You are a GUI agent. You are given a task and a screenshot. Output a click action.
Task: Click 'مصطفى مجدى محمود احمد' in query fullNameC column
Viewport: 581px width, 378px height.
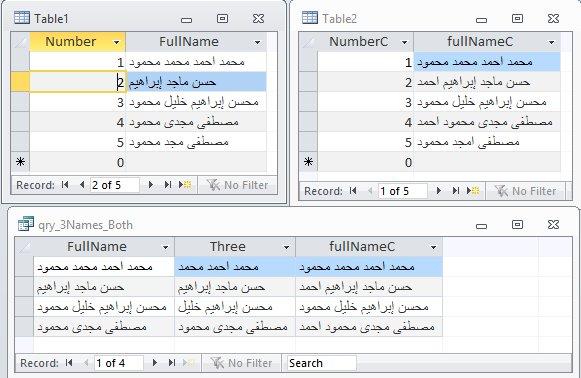pos(369,326)
